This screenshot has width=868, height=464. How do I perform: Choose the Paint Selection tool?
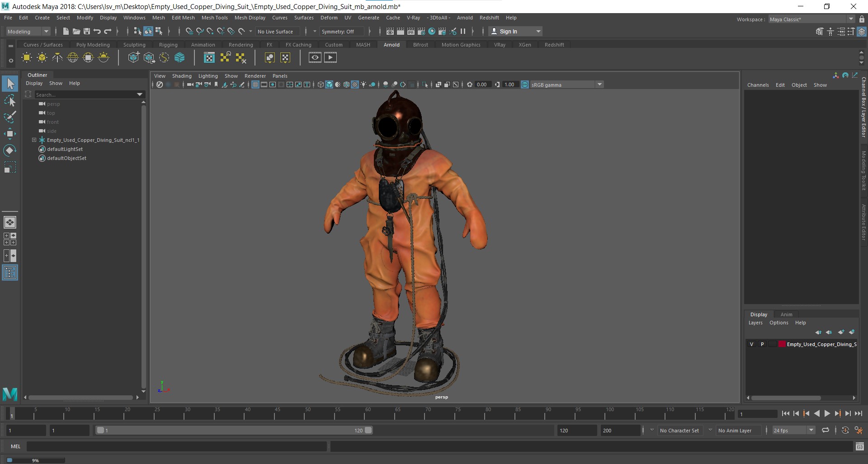pyautogui.click(x=10, y=117)
